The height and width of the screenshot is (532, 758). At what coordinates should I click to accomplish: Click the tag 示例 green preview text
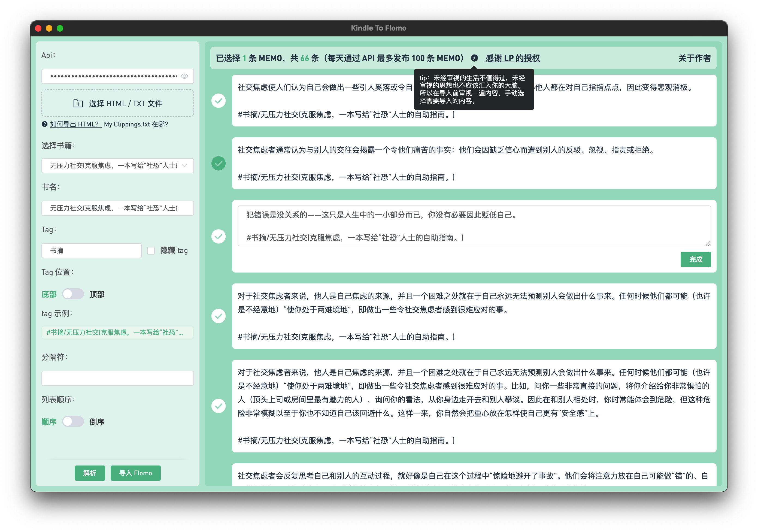point(117,332)
